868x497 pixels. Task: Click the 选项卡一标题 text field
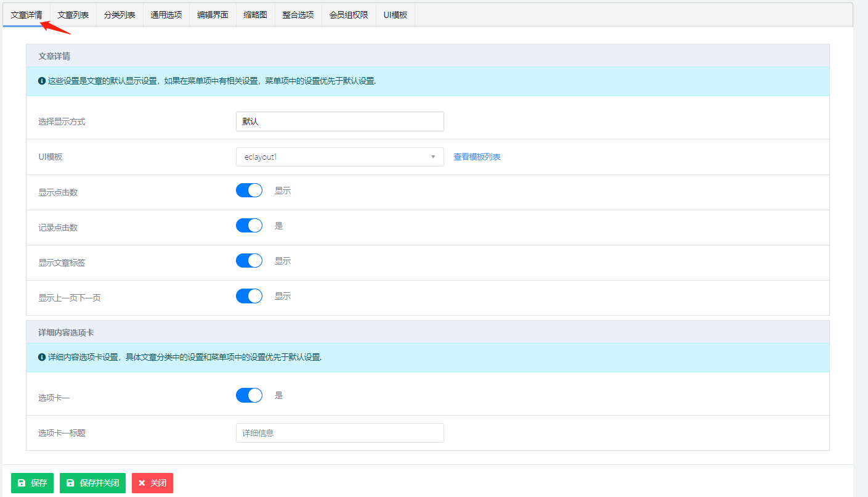pyautogui.click(x=339, y=433)
